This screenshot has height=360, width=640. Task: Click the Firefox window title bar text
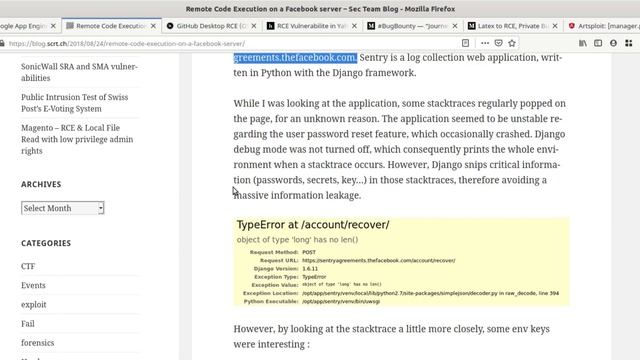pos(320,9)
